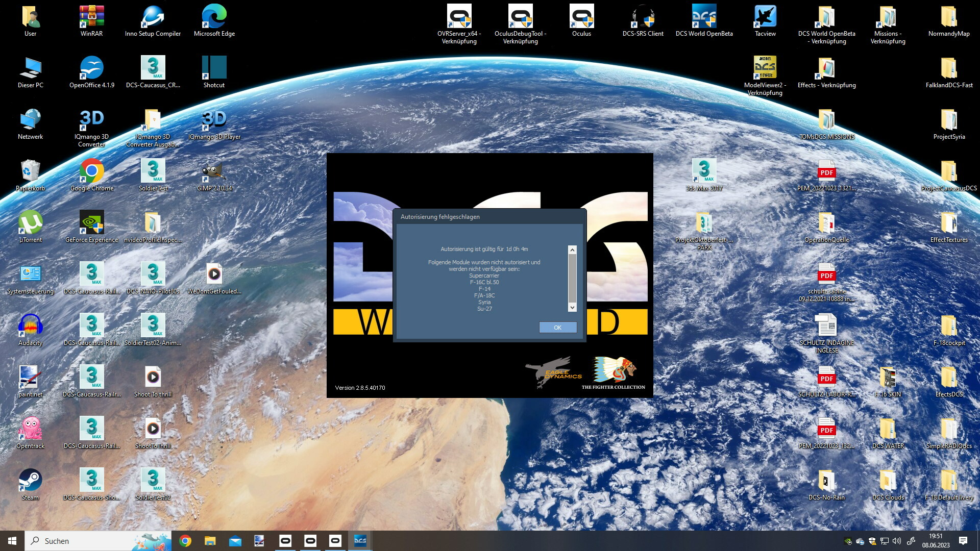Select the GeForce Experience icon
The height and width of the screenshot is (551, 980).
coord(92,227)
